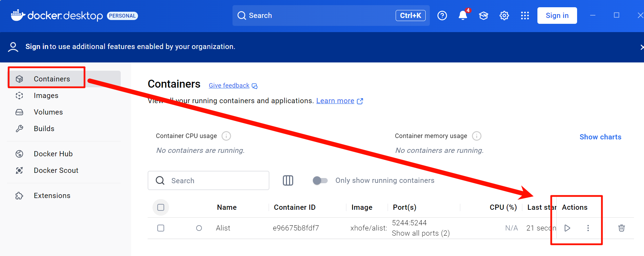Click the Ctrl+K shortcut badge
The height and width of the screenshot is (256, 644).
(410, 16)
